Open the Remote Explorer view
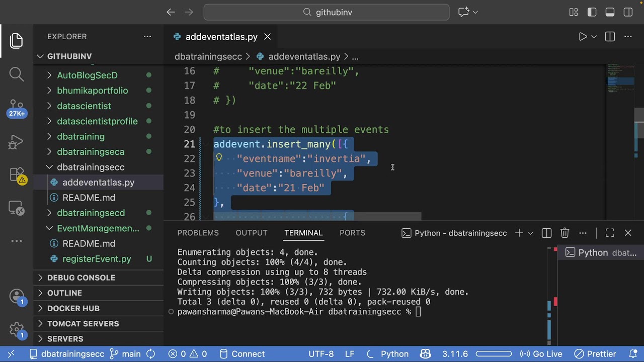The height and width of the screenshot is (362, 644). coord(17,208)
